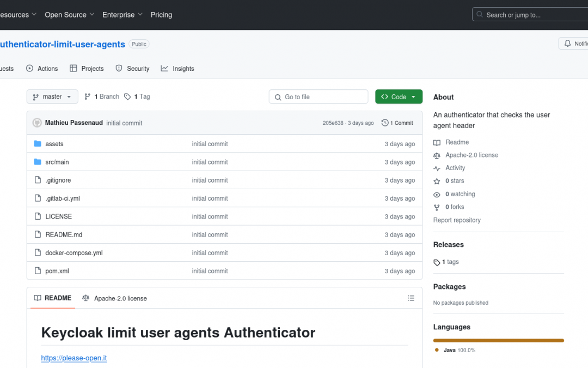Expand the green Code dropdown button

tap(399, 96)
